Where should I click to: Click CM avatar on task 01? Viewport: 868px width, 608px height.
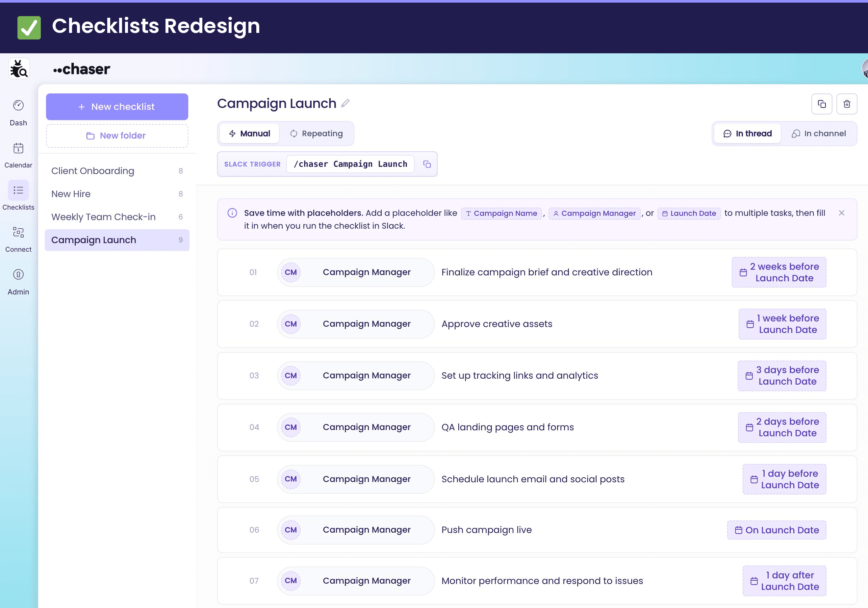(291, 272)
